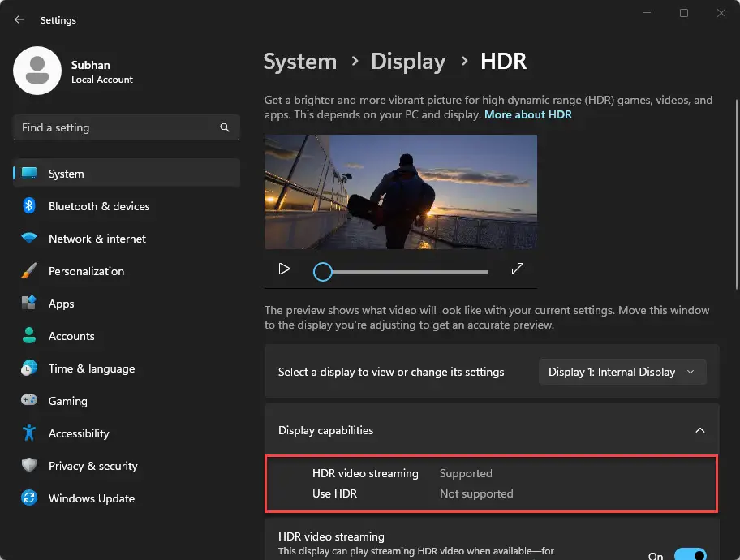Click the search magnifier in Find a setting
740x560 pixels.
pyautogui.click(x=224, y=127)
